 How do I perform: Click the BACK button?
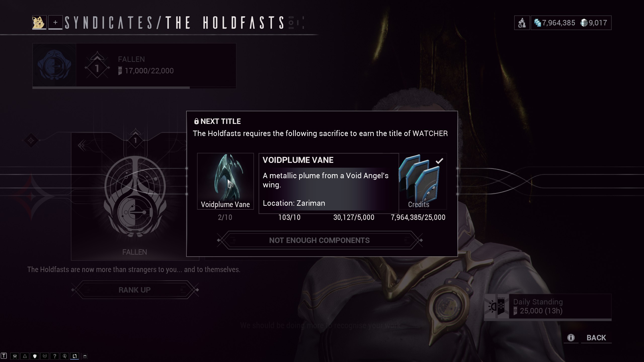click(596, 338)
